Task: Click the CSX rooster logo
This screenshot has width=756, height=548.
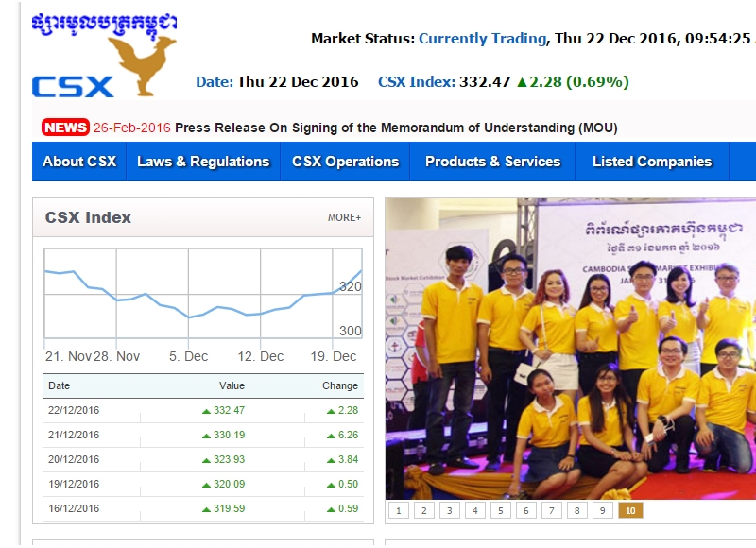Action: pyautogui.click(x=103, y=57)
